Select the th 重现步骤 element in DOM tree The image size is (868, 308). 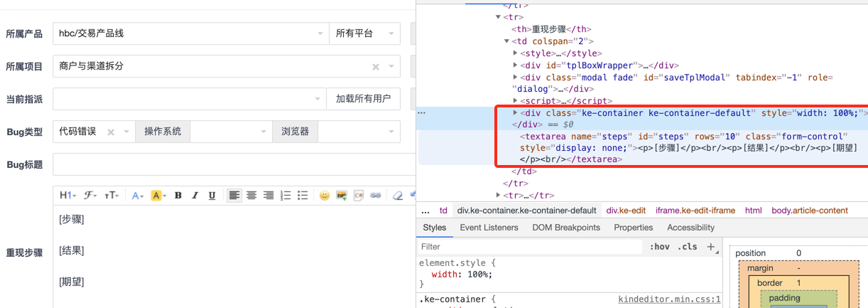point(551,29)
